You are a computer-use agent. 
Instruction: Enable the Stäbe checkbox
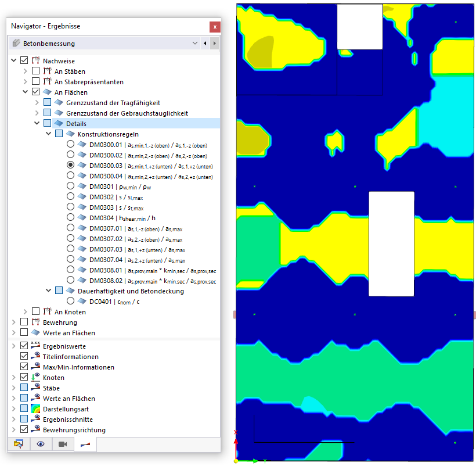(24, 387)
